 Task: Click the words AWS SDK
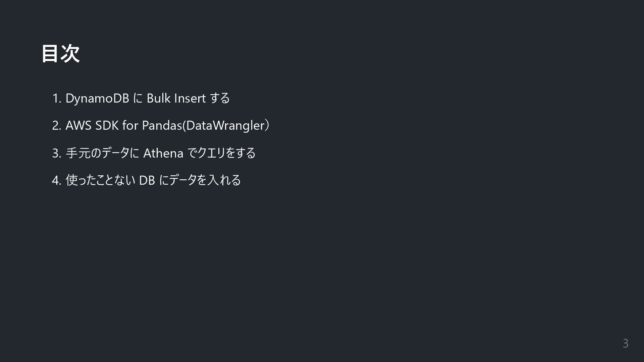point(92,125)
